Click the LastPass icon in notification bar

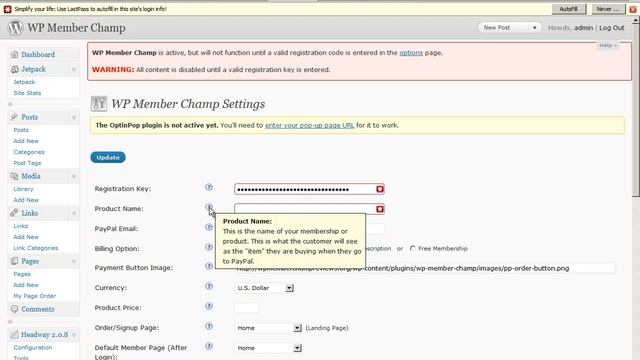(x=7, y=9)
